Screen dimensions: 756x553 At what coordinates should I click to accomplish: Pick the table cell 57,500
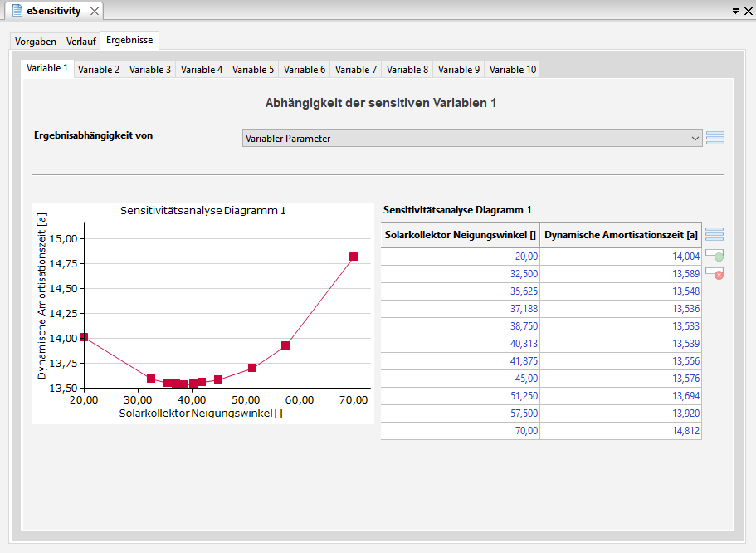pyautogui.click(x=461, y=413)
